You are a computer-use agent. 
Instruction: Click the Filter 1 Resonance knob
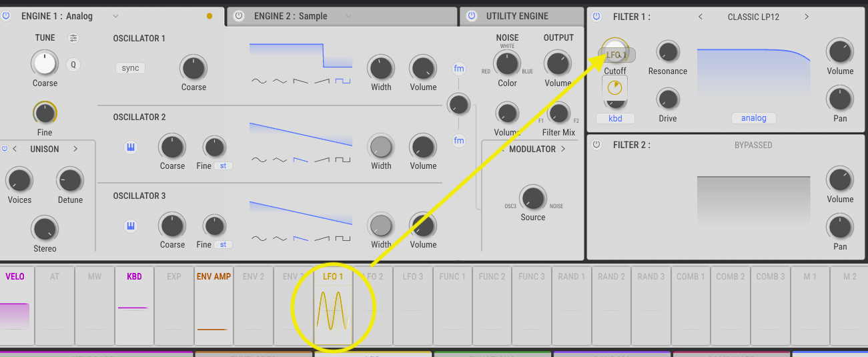667,52
